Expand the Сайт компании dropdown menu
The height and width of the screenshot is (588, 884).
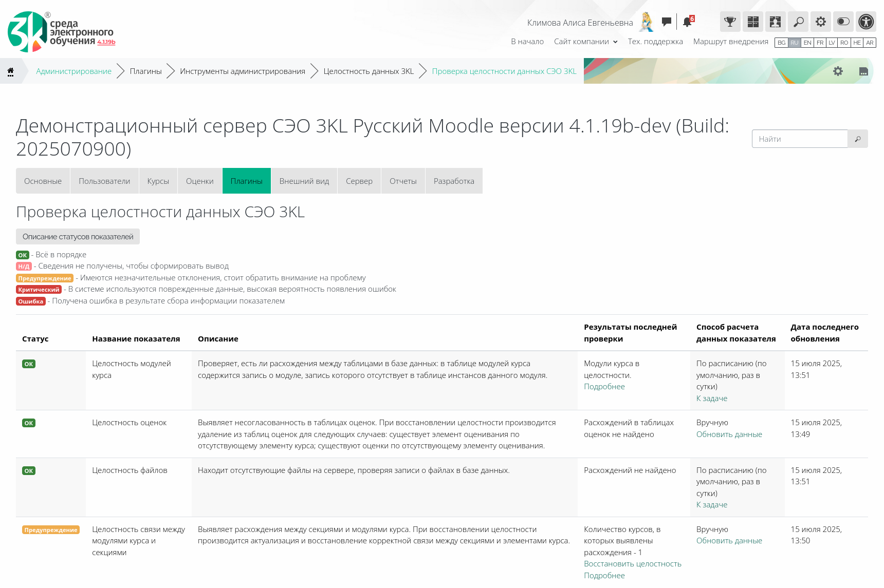585,42
